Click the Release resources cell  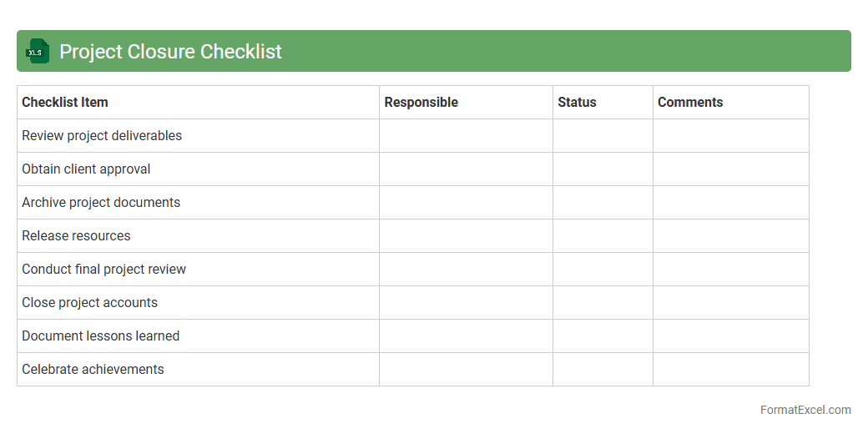click(76, 236)
